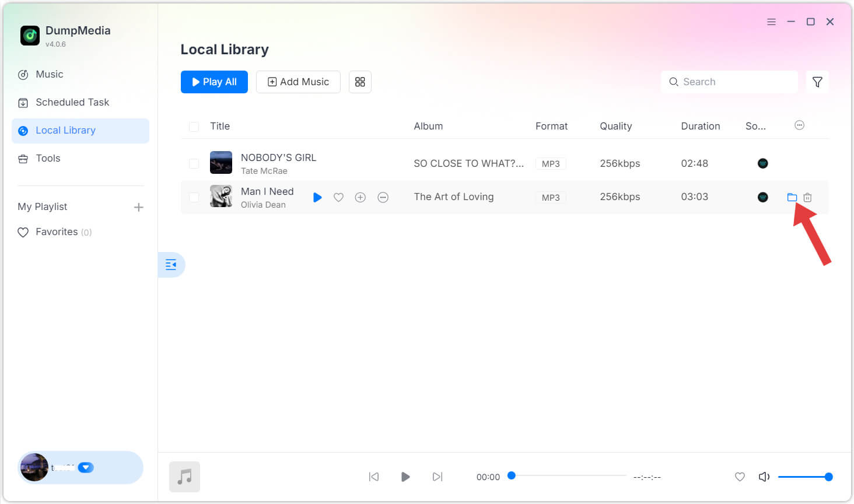The image size is (854, 504).
Task: Switch the library view layout grid icon
Action: pos(360,82)
